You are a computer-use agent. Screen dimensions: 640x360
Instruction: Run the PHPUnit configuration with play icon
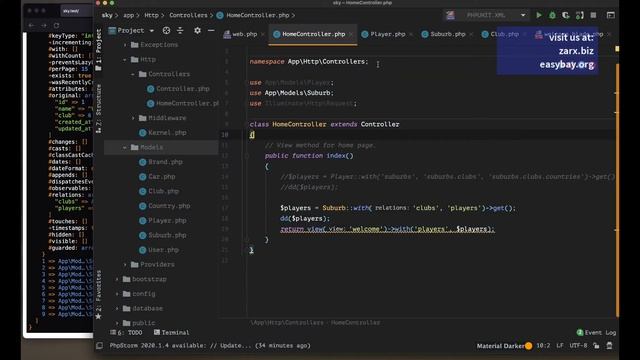pos(539,15)
